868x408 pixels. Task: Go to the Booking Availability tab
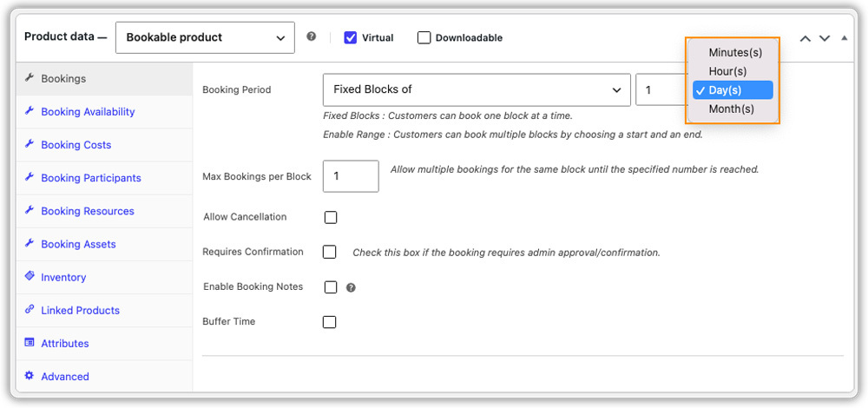104,112
